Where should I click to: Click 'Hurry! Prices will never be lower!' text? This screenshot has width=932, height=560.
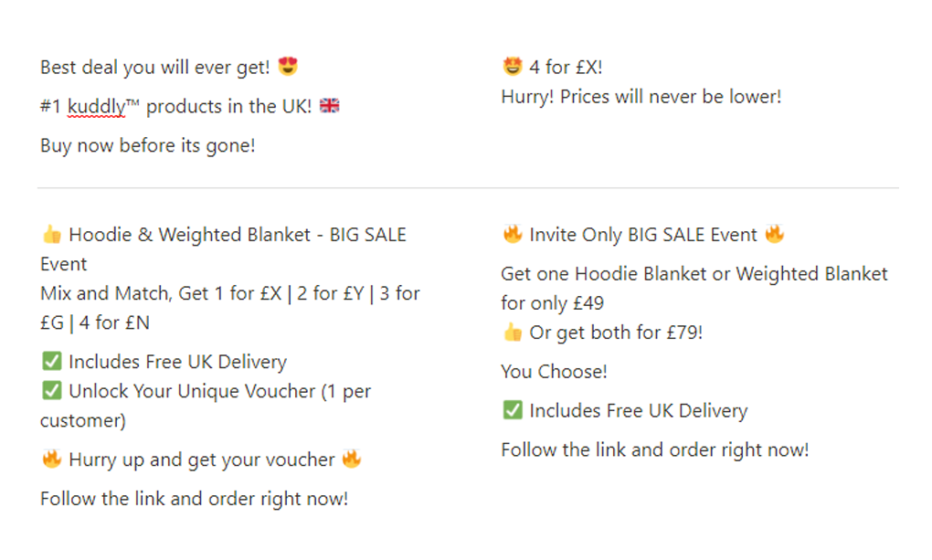pyautogui.click(x=641, y=96)
